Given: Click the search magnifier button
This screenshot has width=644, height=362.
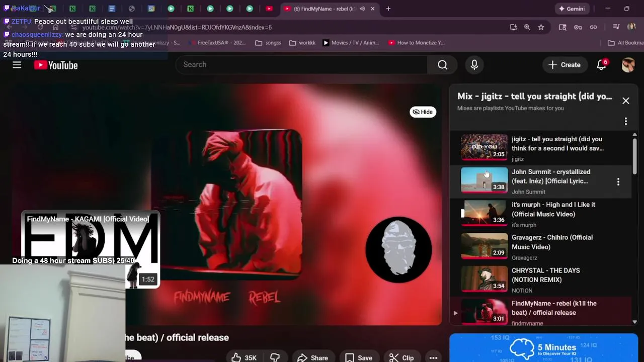Looking at the screenshot, I should 442,65.
